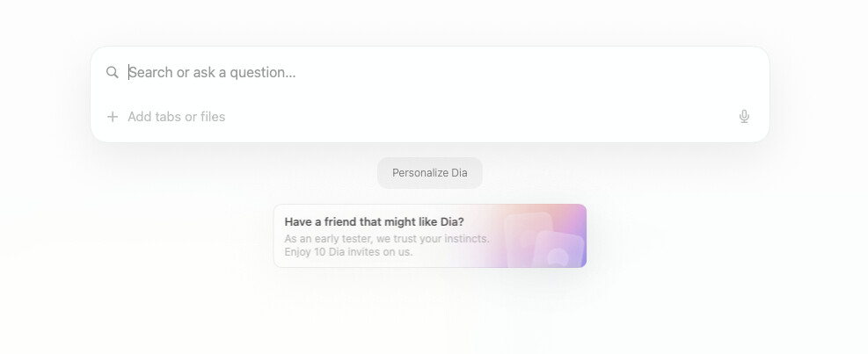Attach tabs or files using the plus button

pyautogui.click(x=113, y=117)
